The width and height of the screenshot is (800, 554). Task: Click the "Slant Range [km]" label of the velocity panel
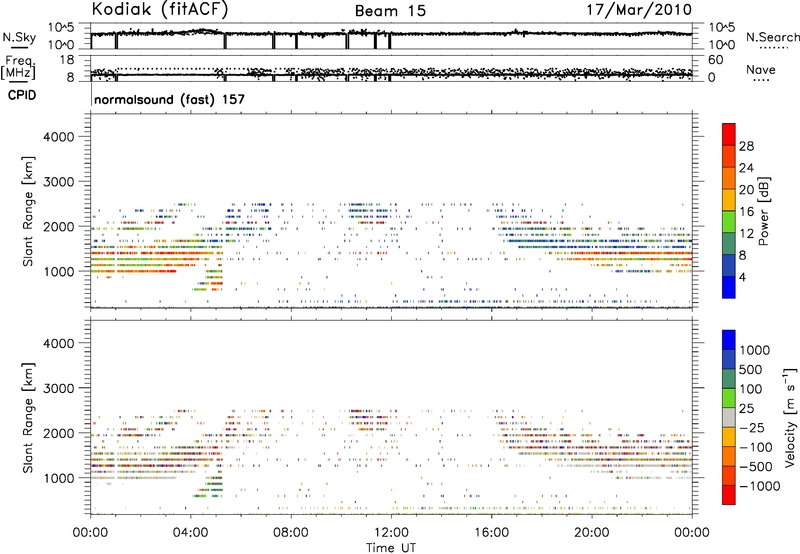[28, 417]
